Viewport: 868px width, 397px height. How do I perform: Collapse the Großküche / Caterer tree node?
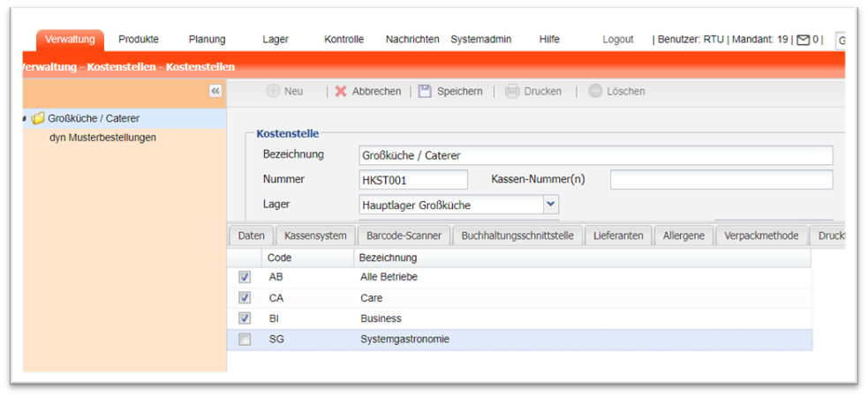[25, 118]
